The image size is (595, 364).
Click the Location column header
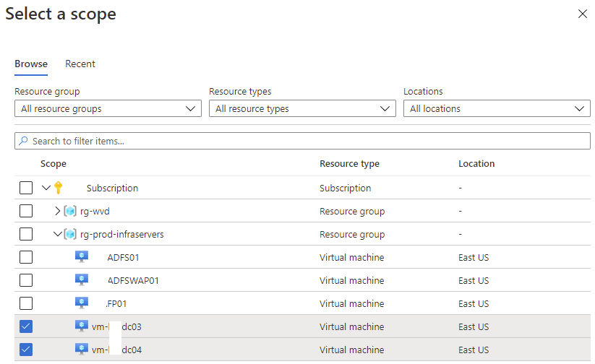476,164
